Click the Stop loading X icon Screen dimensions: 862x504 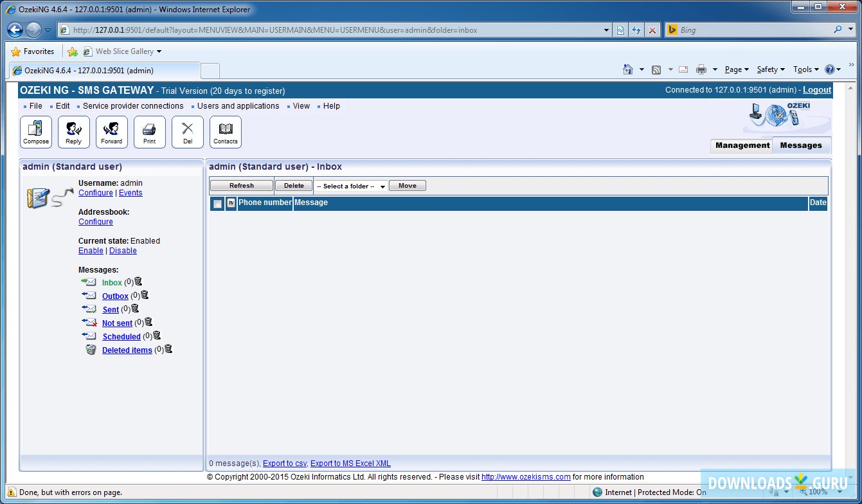tap(652, 30)
